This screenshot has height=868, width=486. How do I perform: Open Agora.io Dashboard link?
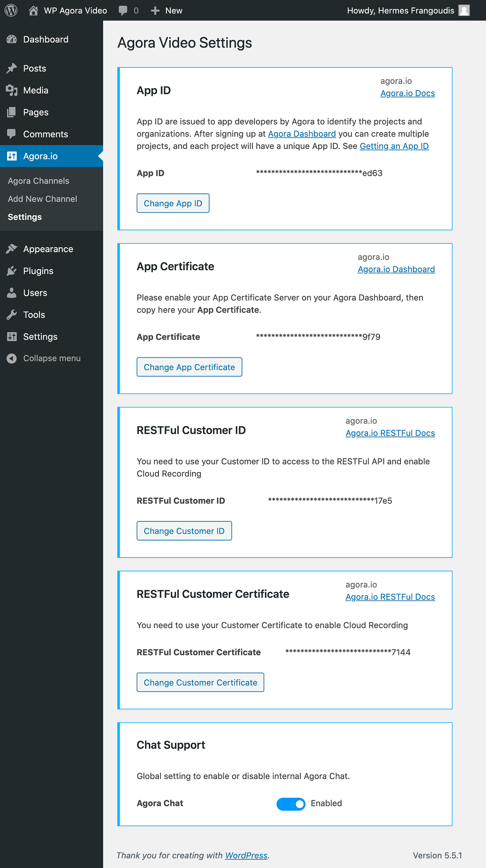tap(396, 270)
